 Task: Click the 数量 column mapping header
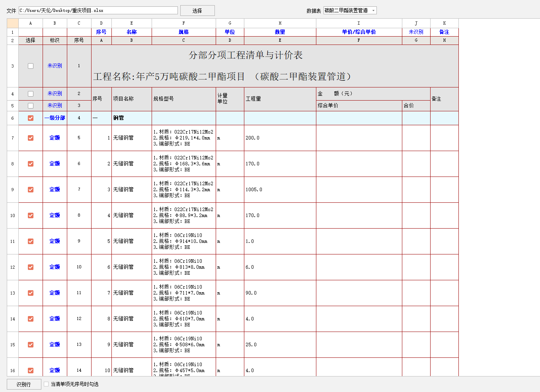pos(280,32)
